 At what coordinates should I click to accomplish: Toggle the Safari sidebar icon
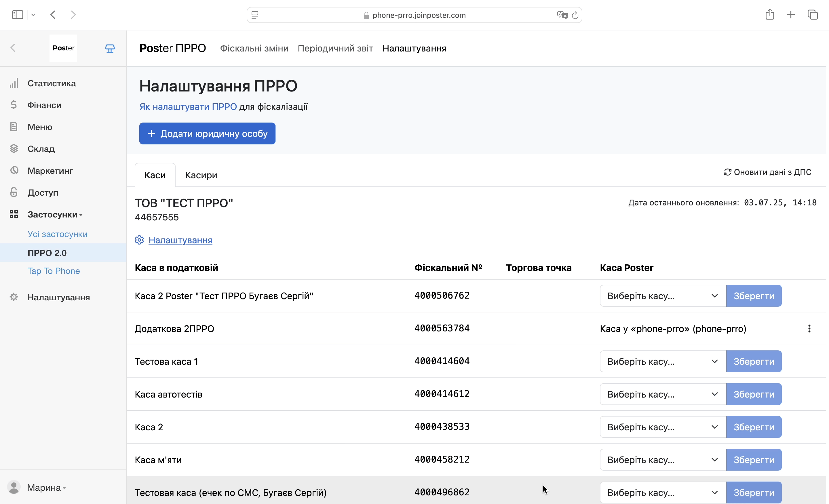(x=18, y=15)
